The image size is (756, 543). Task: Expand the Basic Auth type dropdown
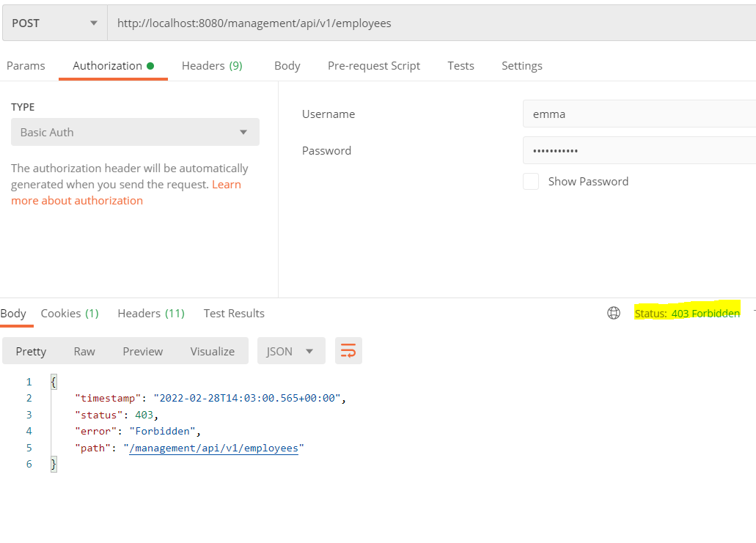point(135,133)
